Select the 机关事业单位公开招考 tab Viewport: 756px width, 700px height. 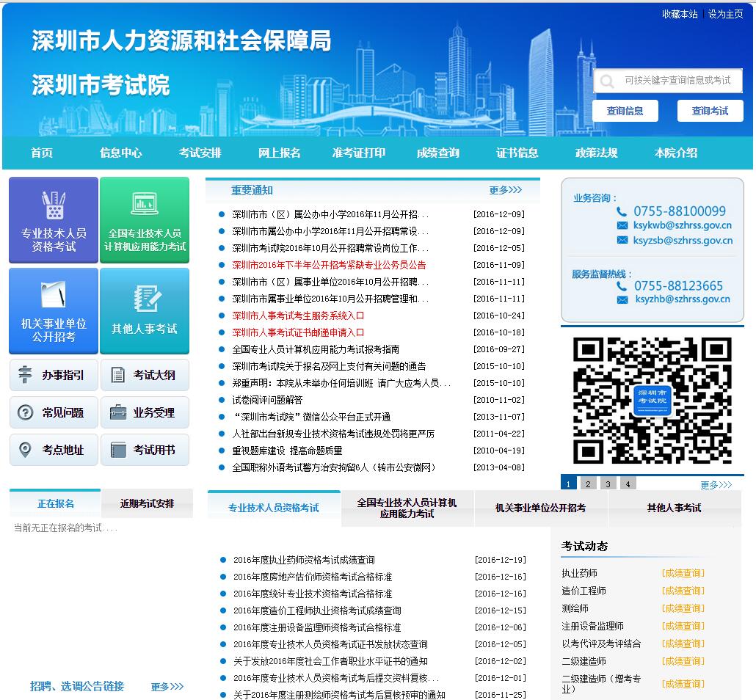(x=540, y=508)
